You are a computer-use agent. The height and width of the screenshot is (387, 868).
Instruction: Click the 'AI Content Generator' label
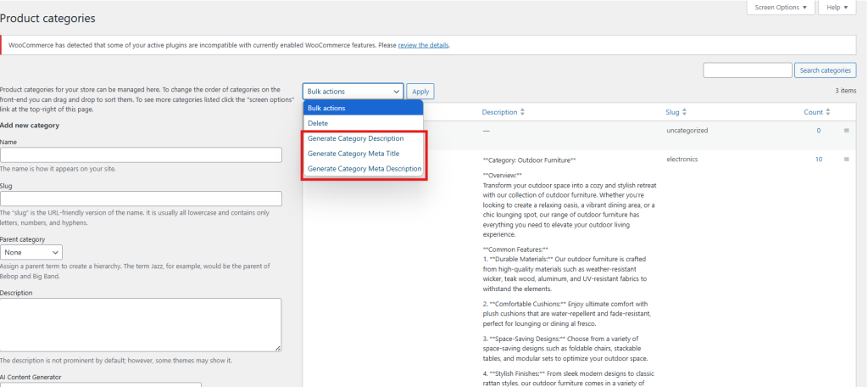[31, 377]
